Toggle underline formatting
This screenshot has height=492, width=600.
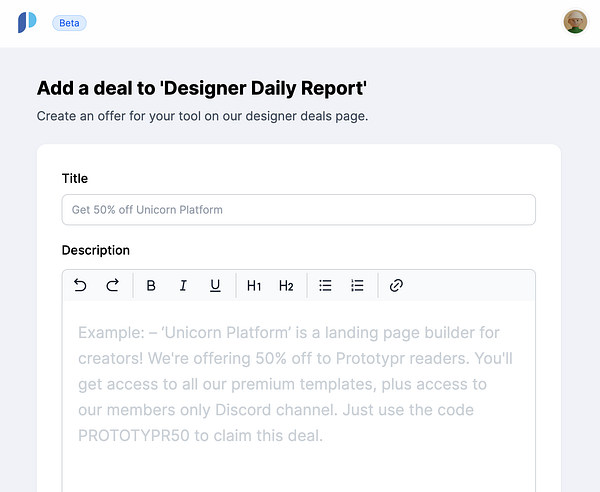click(215, 285)
